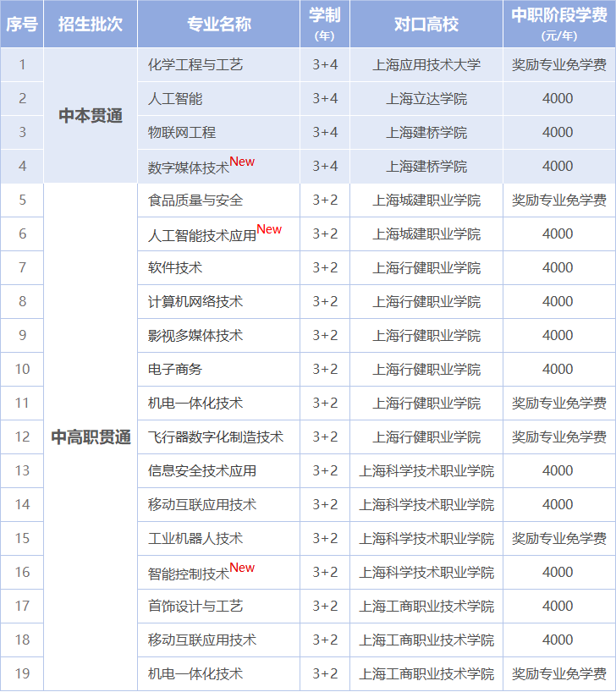
Task: Click the 3+2 duration in 电子商务 row
Action: coord(325,370)
